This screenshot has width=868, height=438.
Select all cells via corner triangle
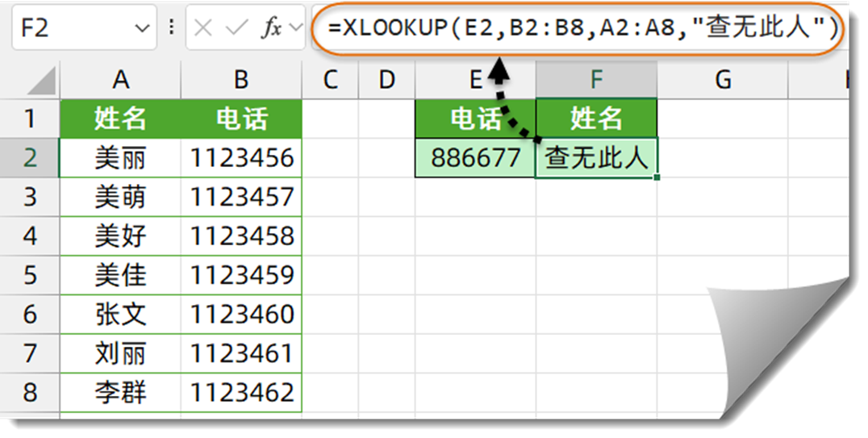click(42, 81)
